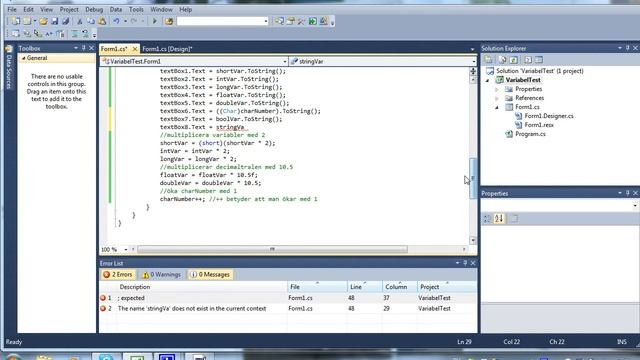The width and height of the screenshot is (640, 360).
Task: Toggle the 0 Warnings filter
Action: [162, 275]
